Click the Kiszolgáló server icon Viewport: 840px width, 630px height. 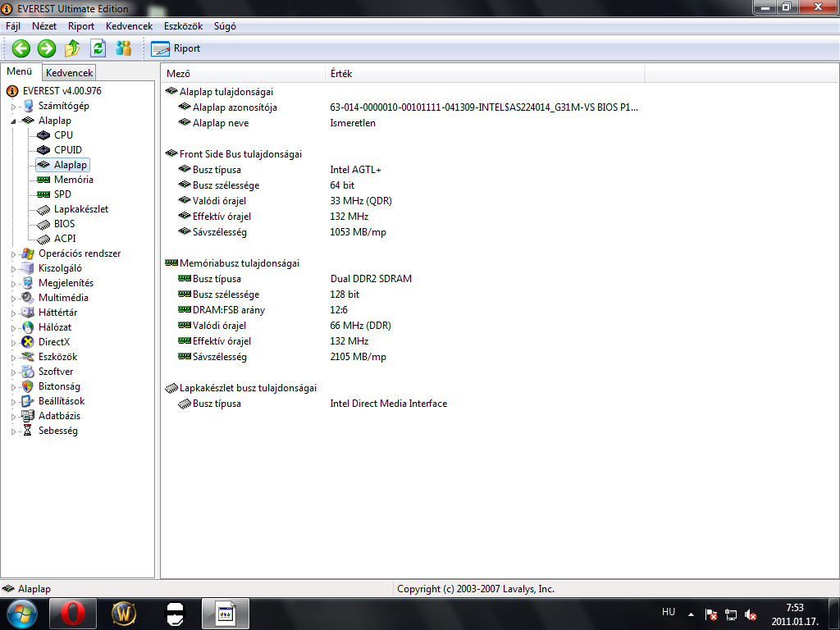point(28,268)
